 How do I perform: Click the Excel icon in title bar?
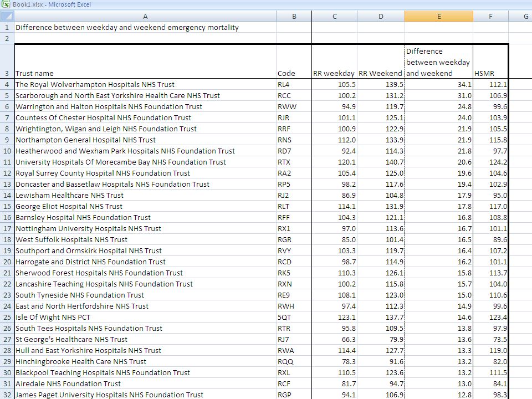pyautogui.click(x=6, y=4)
